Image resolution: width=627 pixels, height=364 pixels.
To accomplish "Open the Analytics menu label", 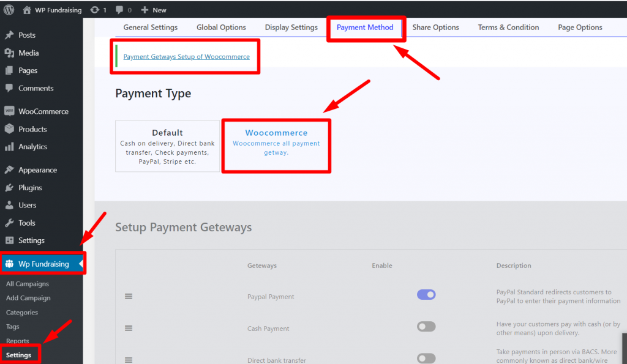I will (32, 147).
